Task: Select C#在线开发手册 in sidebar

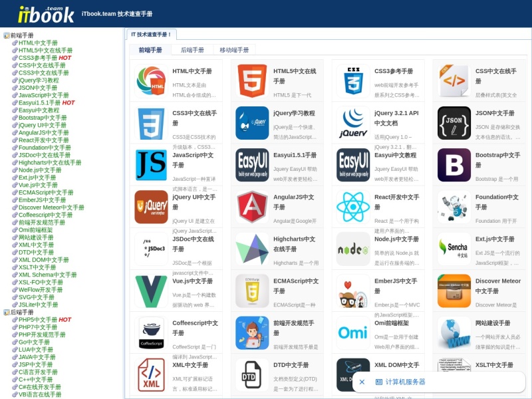Action: coord(40,387)
